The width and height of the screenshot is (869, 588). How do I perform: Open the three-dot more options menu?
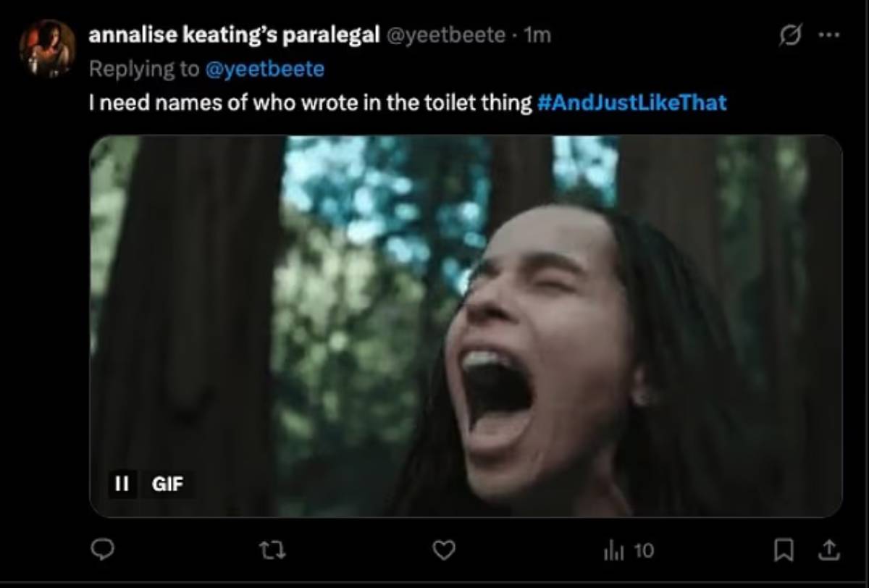click(828, 36)
